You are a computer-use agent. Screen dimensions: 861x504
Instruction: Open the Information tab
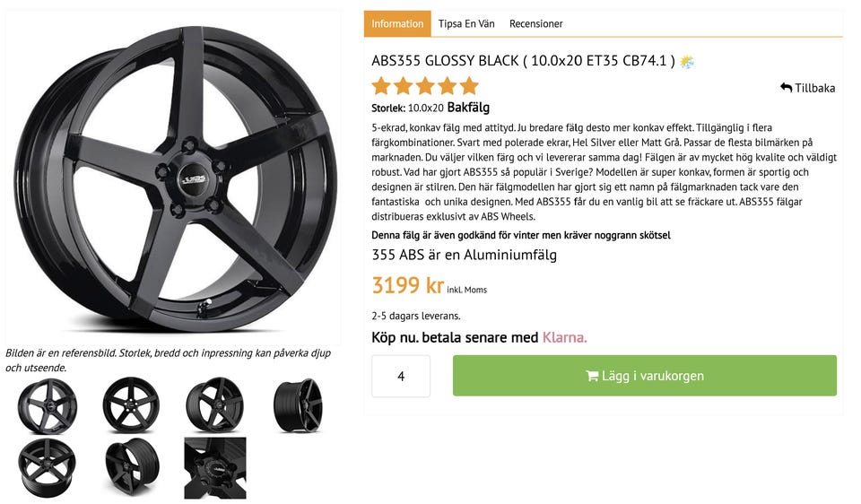pos(397,23)
